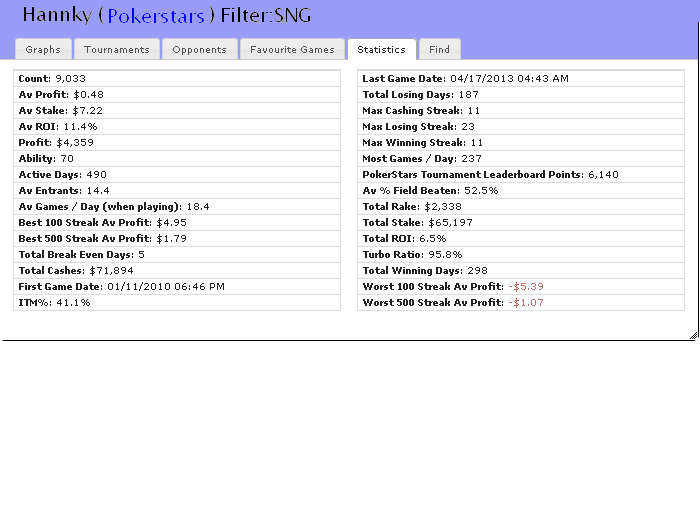Select the Av Stake: $7.22 row
The width and height of the screenshot is (700, 512).
coord(177,111)
